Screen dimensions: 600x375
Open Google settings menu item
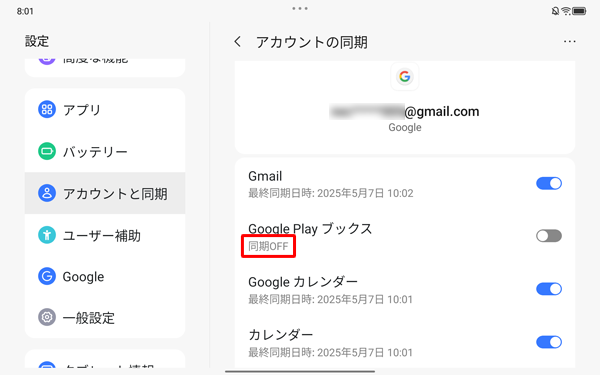coord(105,276)
